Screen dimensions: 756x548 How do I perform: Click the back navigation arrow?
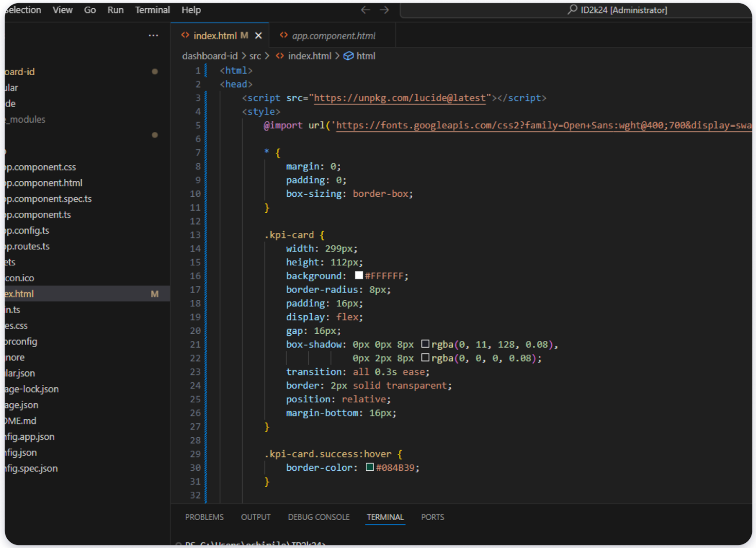365,10
